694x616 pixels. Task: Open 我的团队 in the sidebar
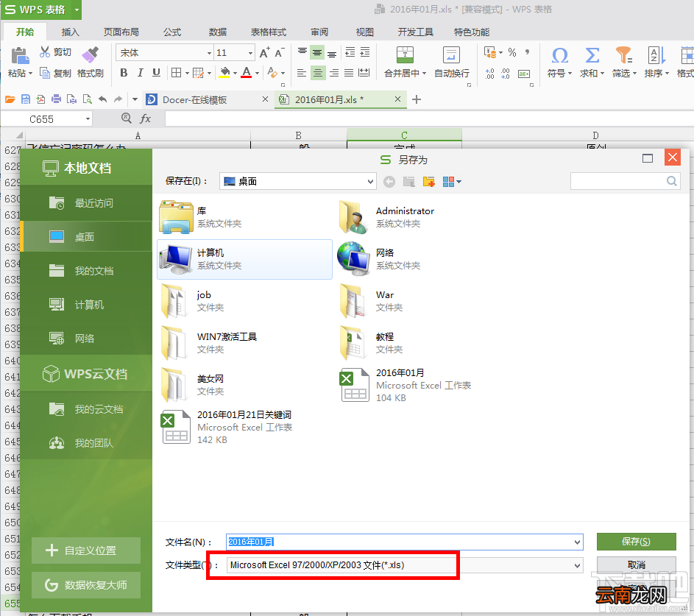click(x=86, y=443)
